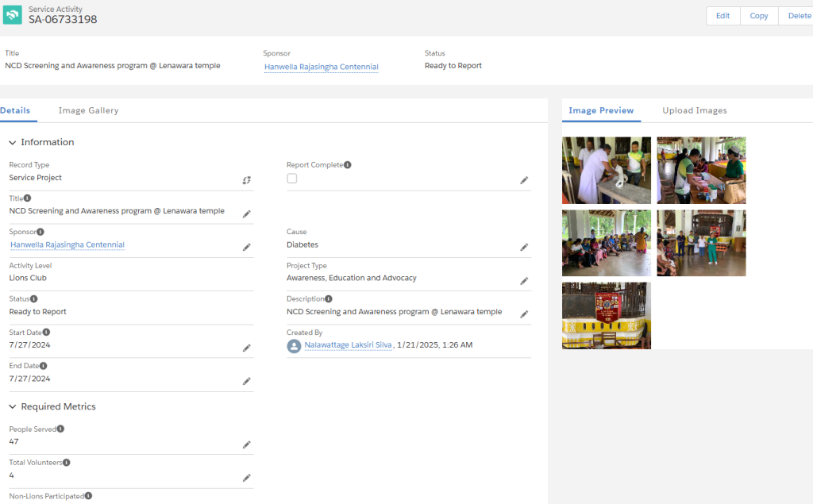Select 'Awareness, Education and Advocacy' project type

coord(352,278)
